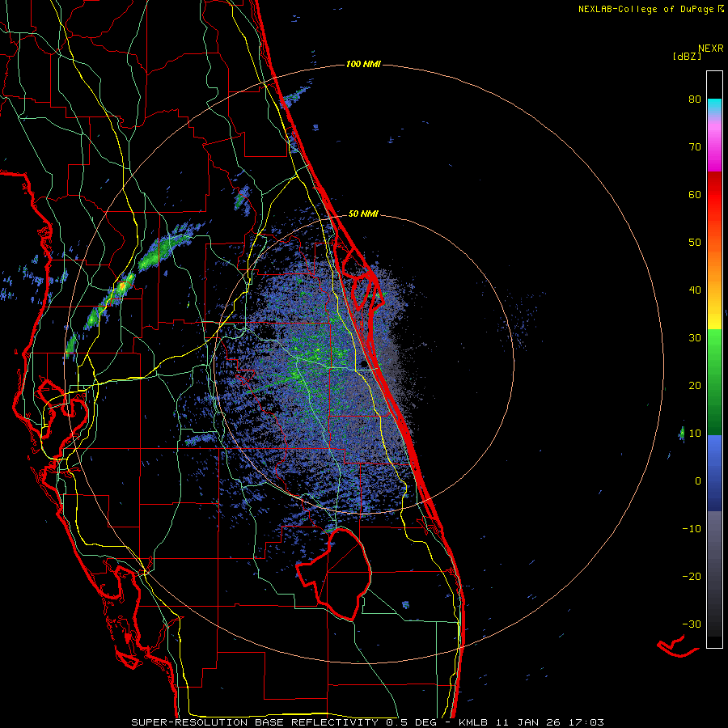The image size is (728, 728).
Task: Click the 70 value on the dBZ scale
Action: 695,147
